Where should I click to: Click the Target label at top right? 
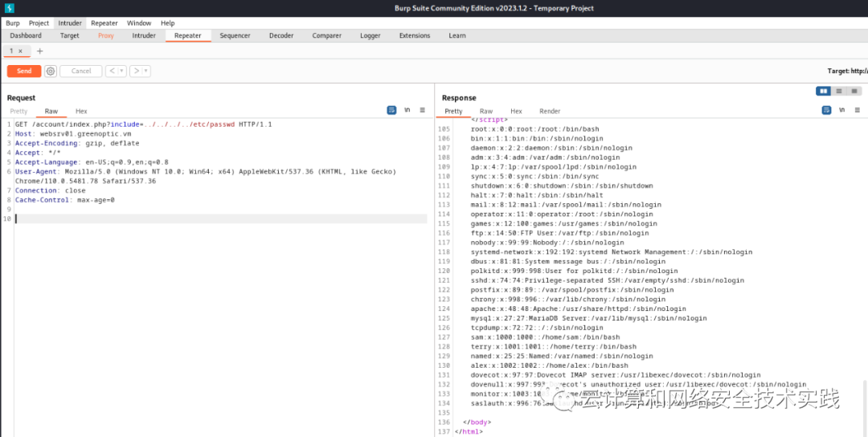tap(847, 71)
